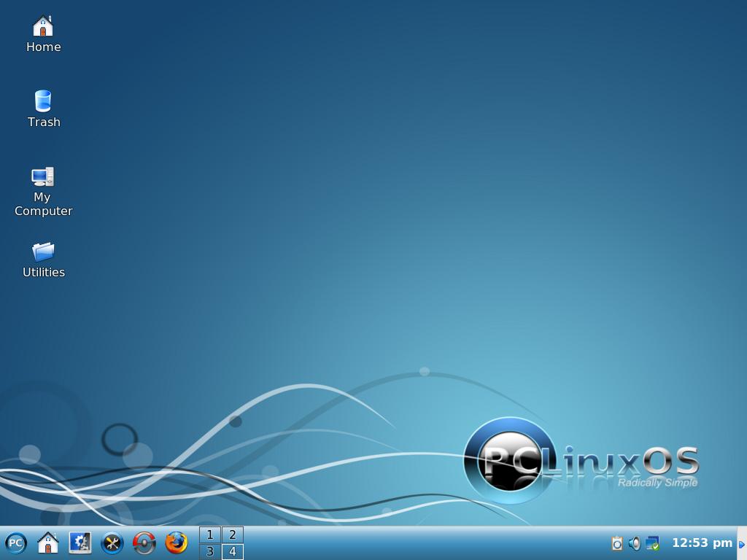Image resolution: width=747 pixels, height=560 pixels.
Task: Switch to virtual desktop 2
Action: [233, 534]
